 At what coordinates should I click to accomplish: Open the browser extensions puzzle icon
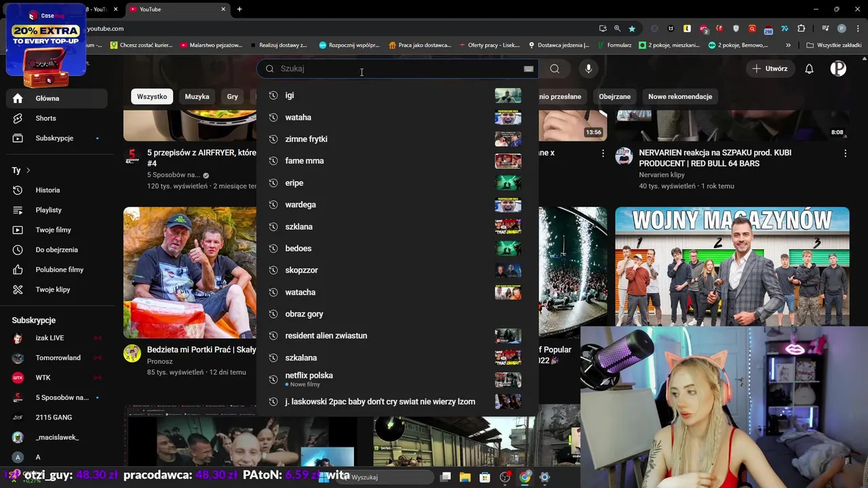point(802,28)
